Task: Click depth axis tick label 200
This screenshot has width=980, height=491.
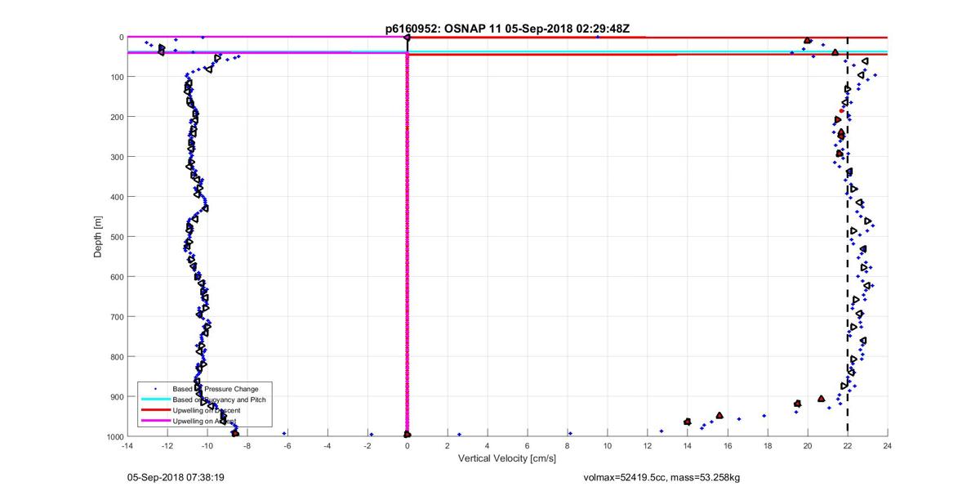Action: point(117,118)
